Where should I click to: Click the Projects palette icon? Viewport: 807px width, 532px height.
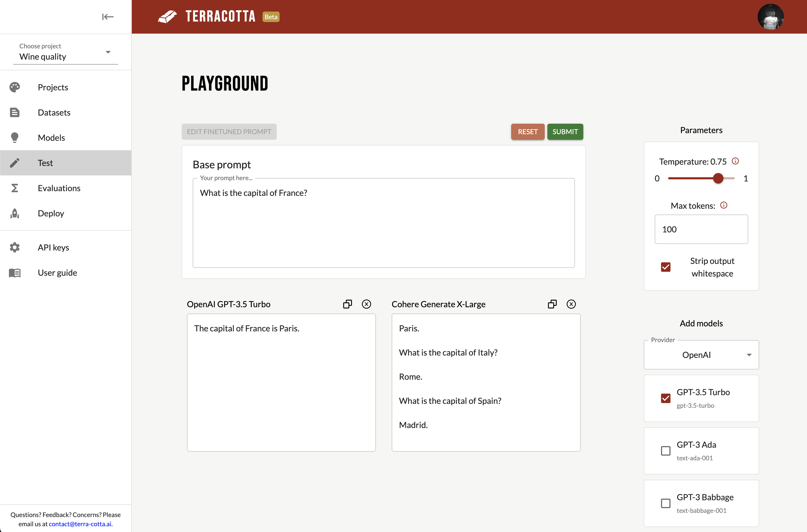[15, 87]
